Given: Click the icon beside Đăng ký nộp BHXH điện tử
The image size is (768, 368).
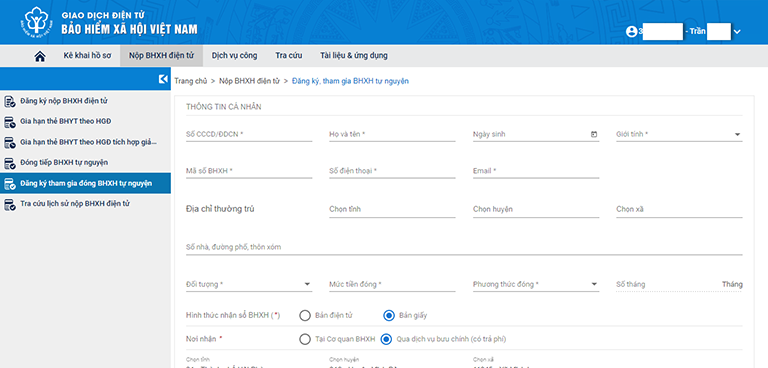Looking at the screenshot, I should coord(10,101).
